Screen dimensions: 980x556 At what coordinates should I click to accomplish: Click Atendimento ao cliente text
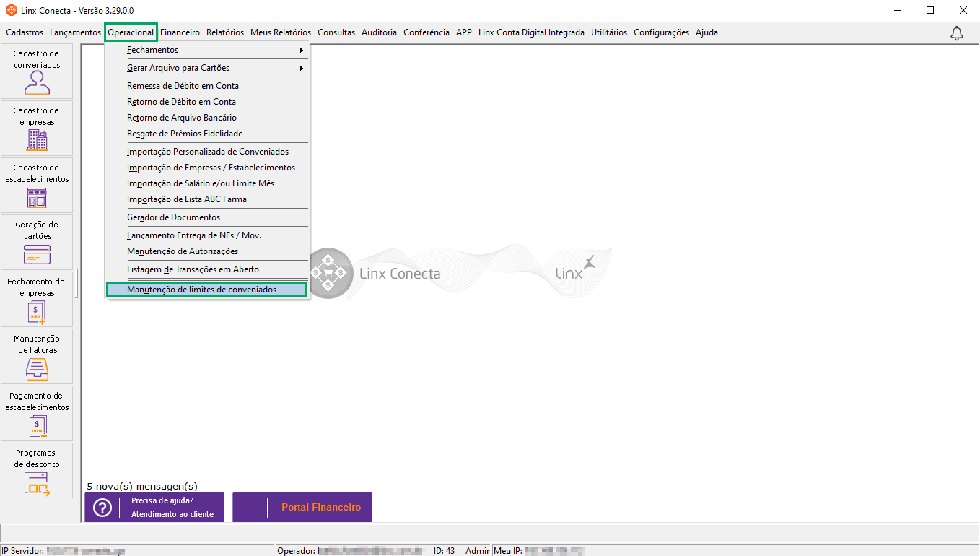[172, 514]
